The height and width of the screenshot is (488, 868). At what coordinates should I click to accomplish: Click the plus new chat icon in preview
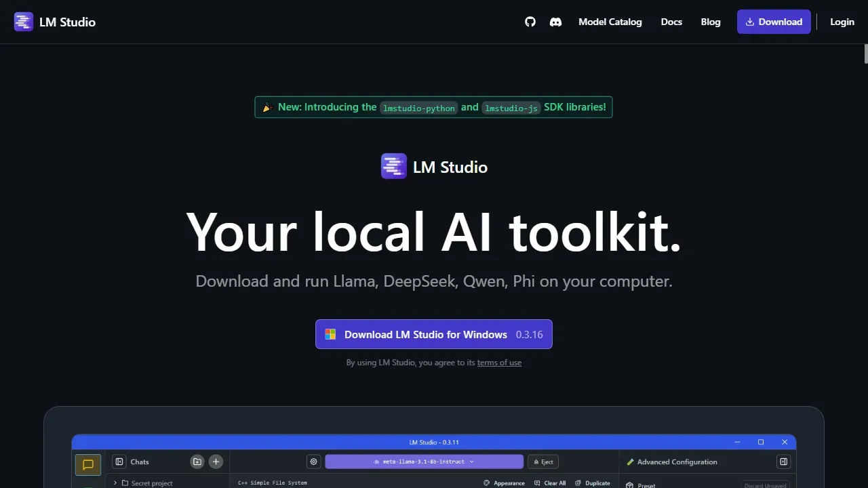(216, 462)
